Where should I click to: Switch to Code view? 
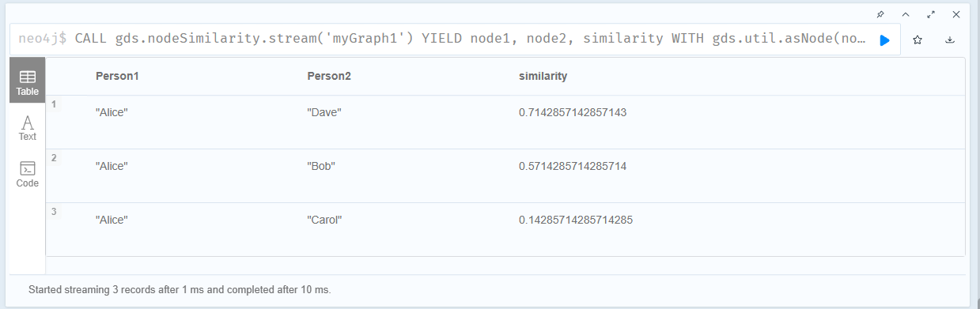point(28,174)
